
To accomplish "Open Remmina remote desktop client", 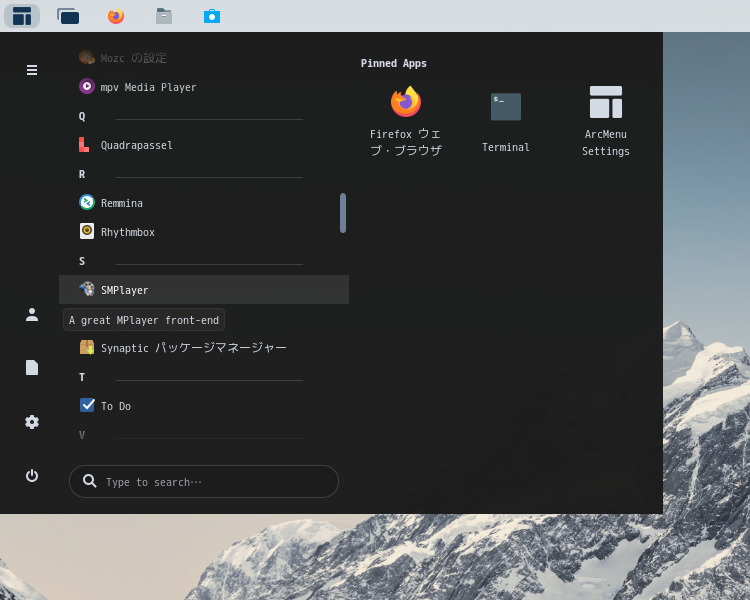I will (x=204, y=203).
